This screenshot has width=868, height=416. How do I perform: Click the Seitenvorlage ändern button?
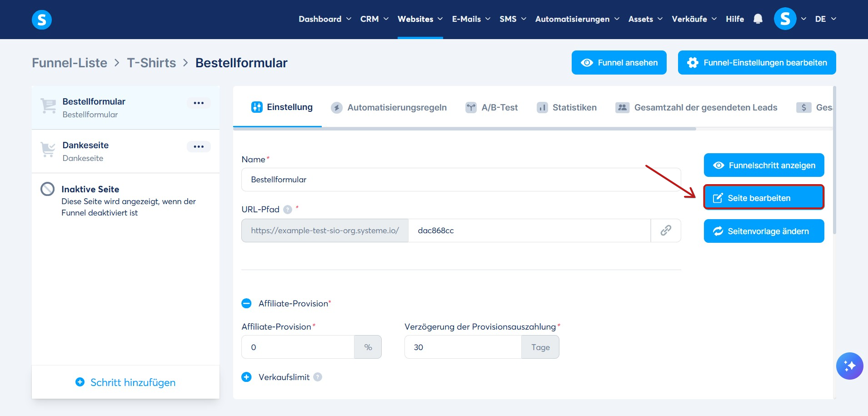click(x=764, y=231)
